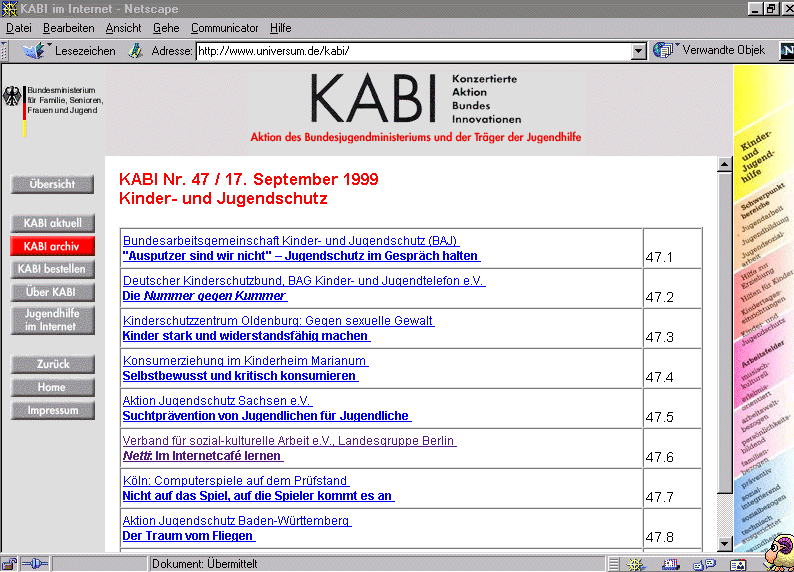Open Deutscher Kinderschutzbund link
This screenshot has height=572, width=794.
(304, 280)
